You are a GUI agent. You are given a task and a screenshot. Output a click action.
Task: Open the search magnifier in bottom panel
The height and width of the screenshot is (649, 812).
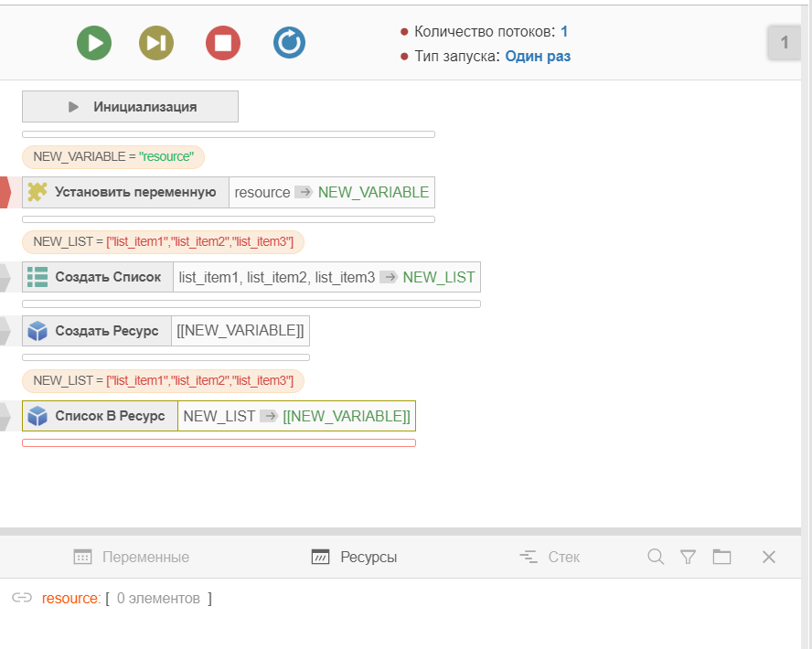pos(656,557)
